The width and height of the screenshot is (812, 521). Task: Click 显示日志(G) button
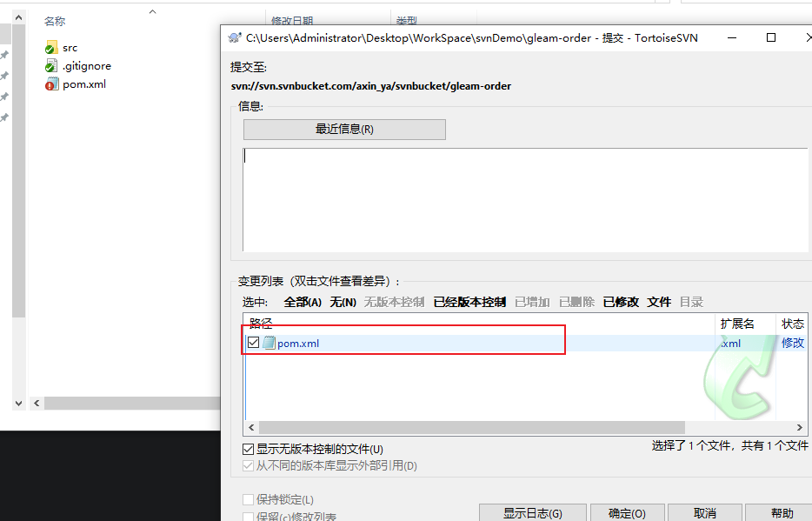click(x=532, y=513)
